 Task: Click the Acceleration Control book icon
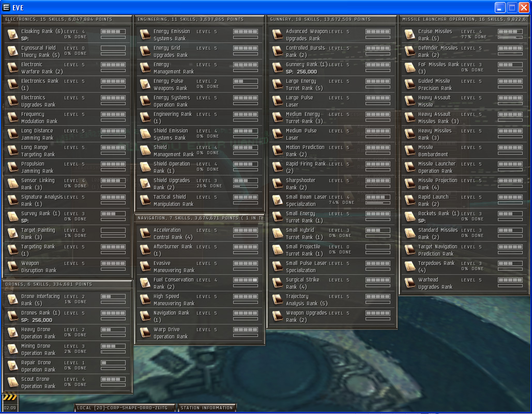point(145,233)
